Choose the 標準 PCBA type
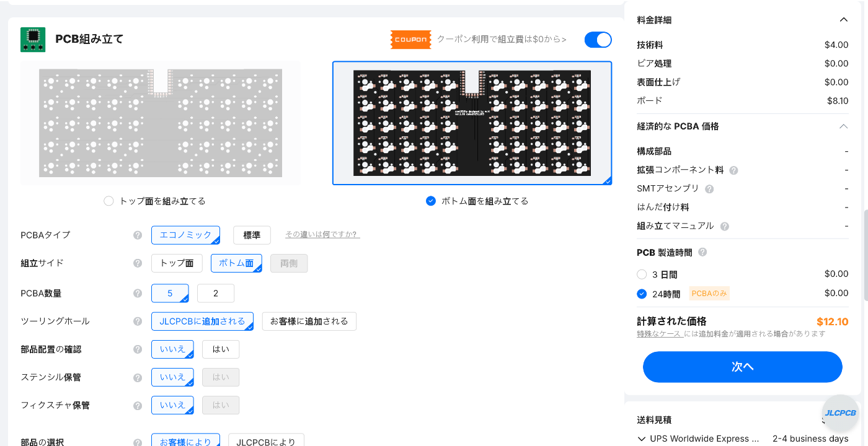 coord(252,235)
